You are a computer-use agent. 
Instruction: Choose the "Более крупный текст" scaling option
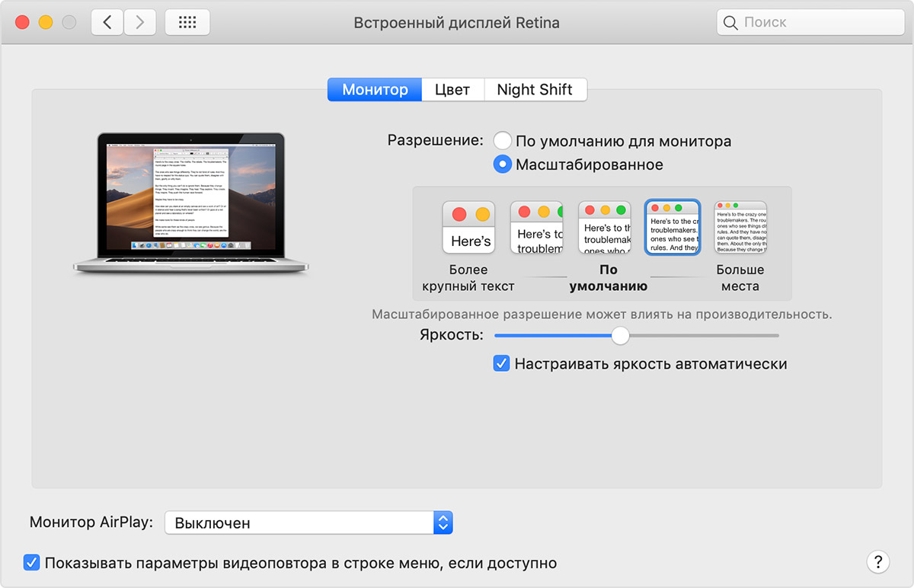468,227
